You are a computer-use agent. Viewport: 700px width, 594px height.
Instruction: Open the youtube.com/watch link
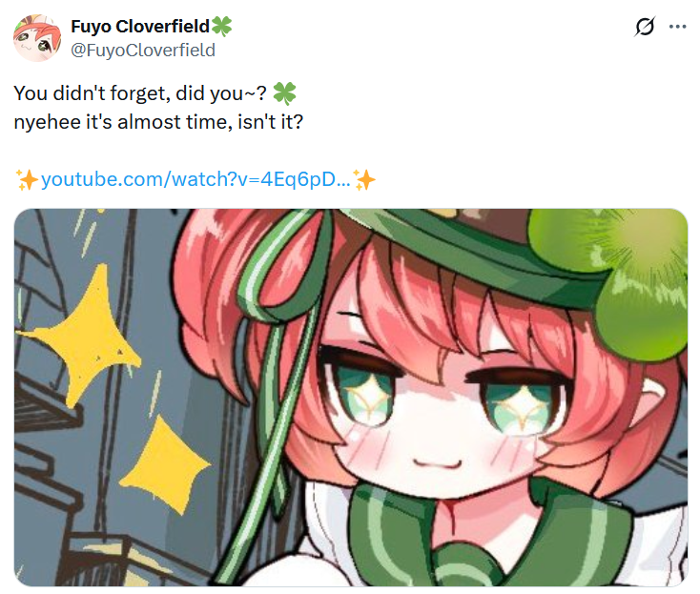(196, 179)
